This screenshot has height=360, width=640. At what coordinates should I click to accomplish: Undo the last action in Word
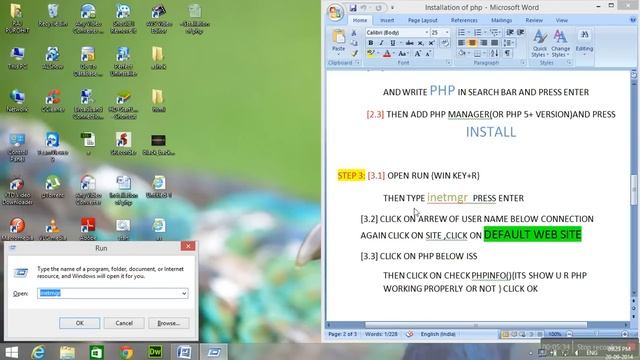point(364,8)
